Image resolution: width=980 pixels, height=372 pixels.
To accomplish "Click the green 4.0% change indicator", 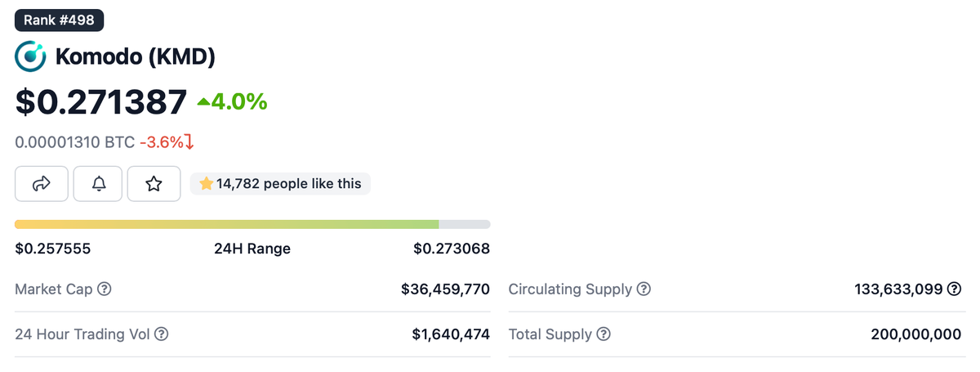I will 232,102.
